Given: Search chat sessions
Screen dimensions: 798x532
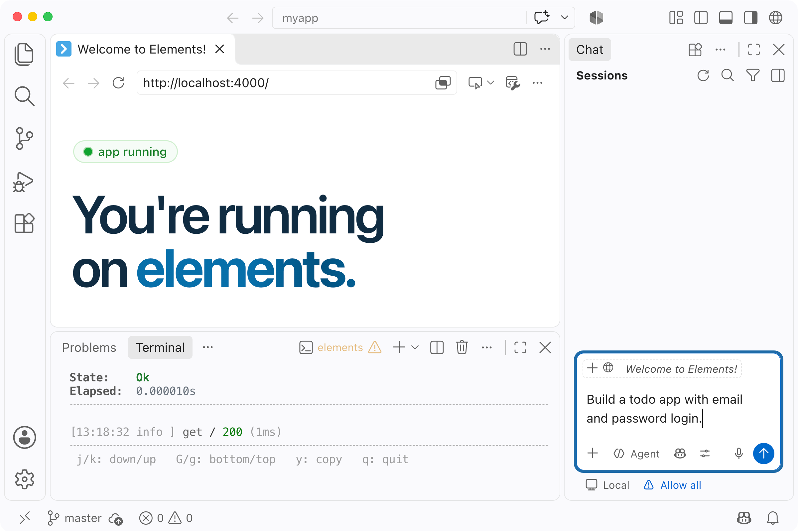Looking at the screenshot, I should click(x=728, y=75).
